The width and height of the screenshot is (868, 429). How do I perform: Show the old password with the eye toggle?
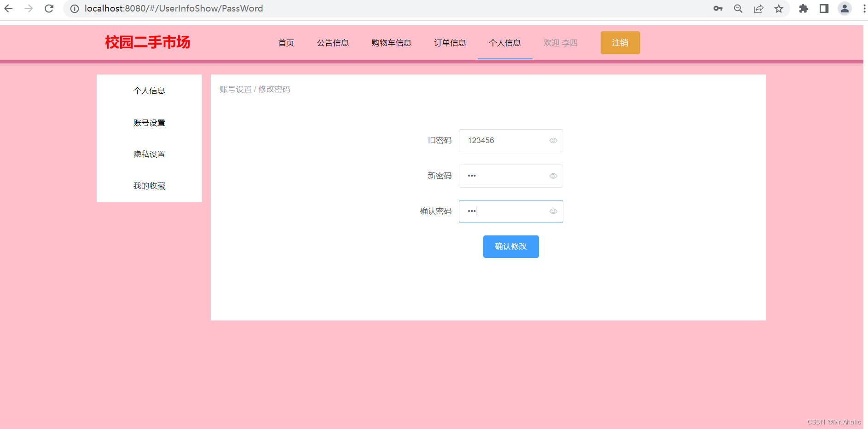click(x=553, y=140)
